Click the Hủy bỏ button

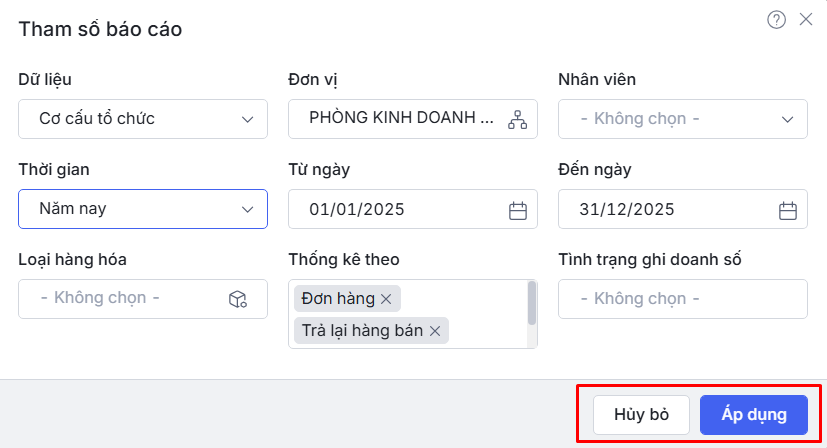pos(641,414)
